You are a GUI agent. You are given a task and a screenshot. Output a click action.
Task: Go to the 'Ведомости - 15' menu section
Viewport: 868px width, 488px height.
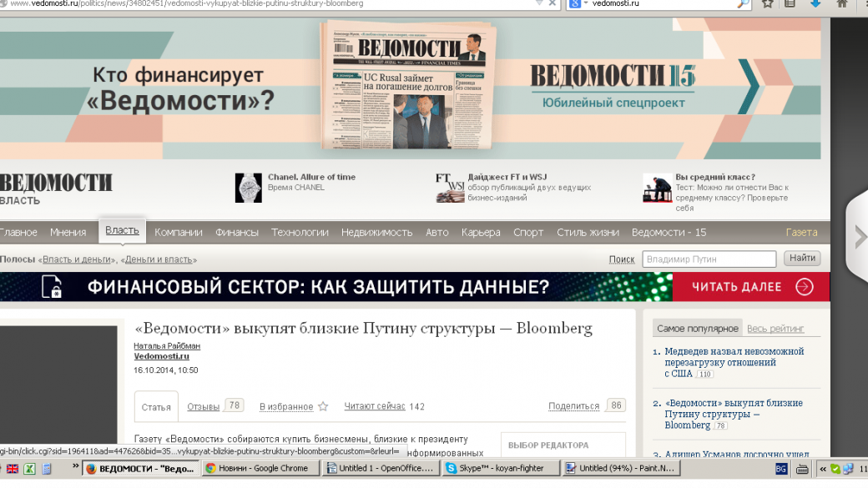point(669,233)
